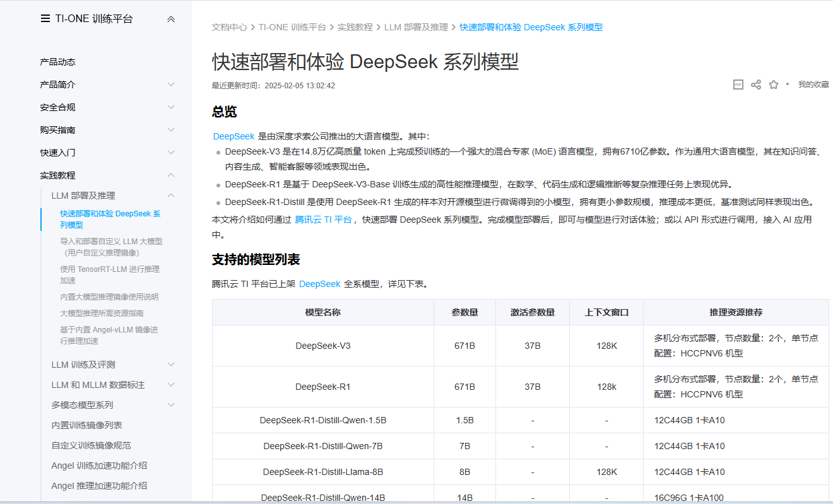The image size is (833, 504).
Task: Expand the 安全合规 section
Action: [x=171, y=107]
